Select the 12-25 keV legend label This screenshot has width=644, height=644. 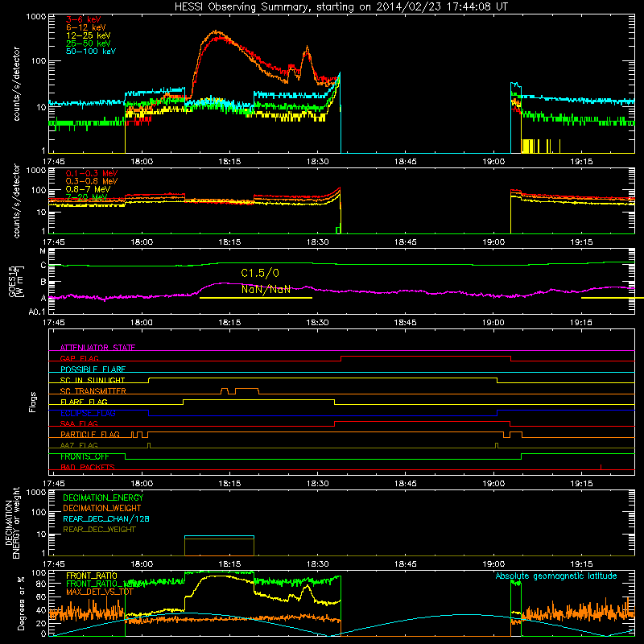point(89,35)
